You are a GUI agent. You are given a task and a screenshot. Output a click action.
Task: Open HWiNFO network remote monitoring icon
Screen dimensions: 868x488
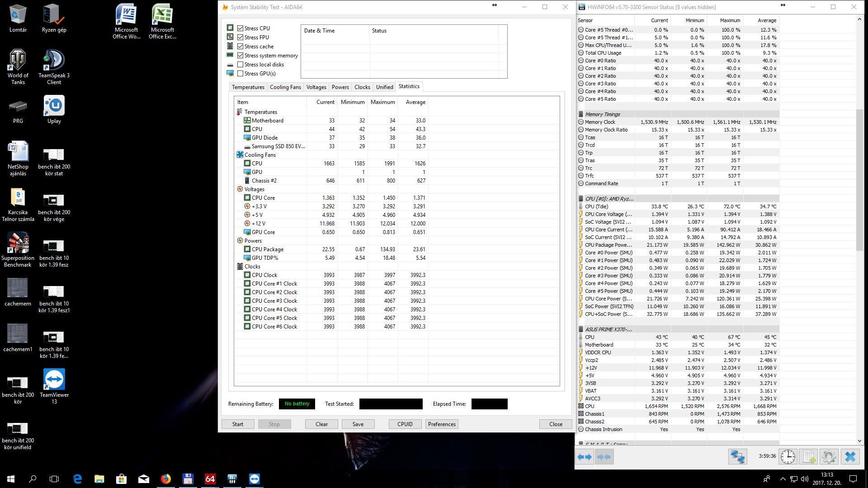pyautogui.click(x=737, y=457)
